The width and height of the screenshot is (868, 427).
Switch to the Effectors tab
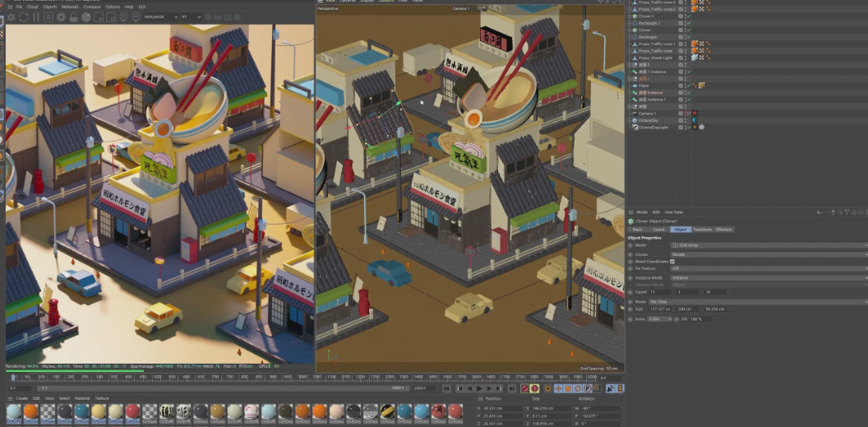[723, 230]
